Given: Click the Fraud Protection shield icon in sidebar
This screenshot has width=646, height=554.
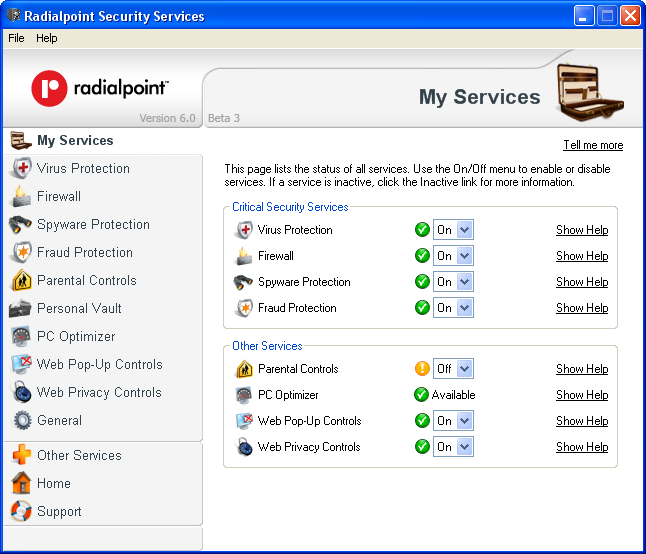Looking at the screenshot, I should point(22,252).
